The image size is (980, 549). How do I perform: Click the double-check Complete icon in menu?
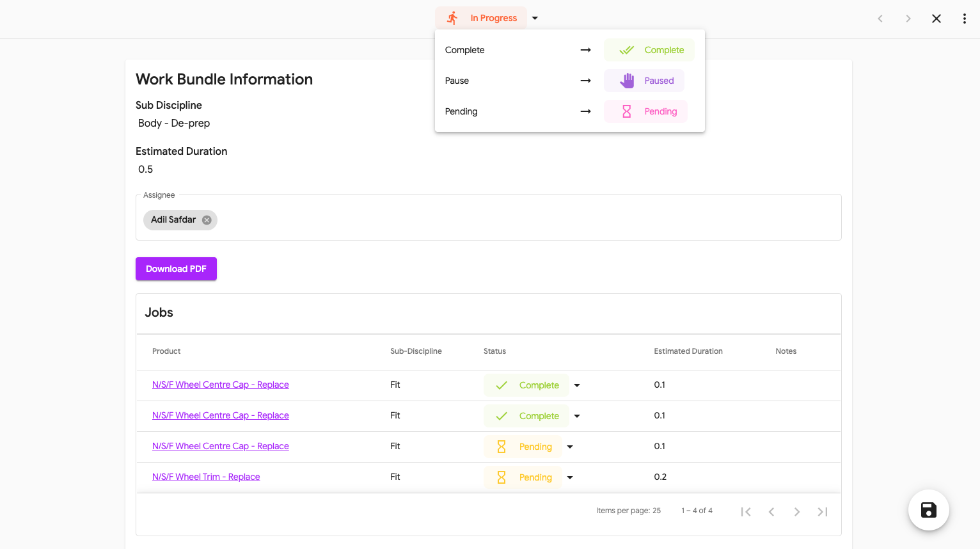pyautogui.click(x=626, y=50)
